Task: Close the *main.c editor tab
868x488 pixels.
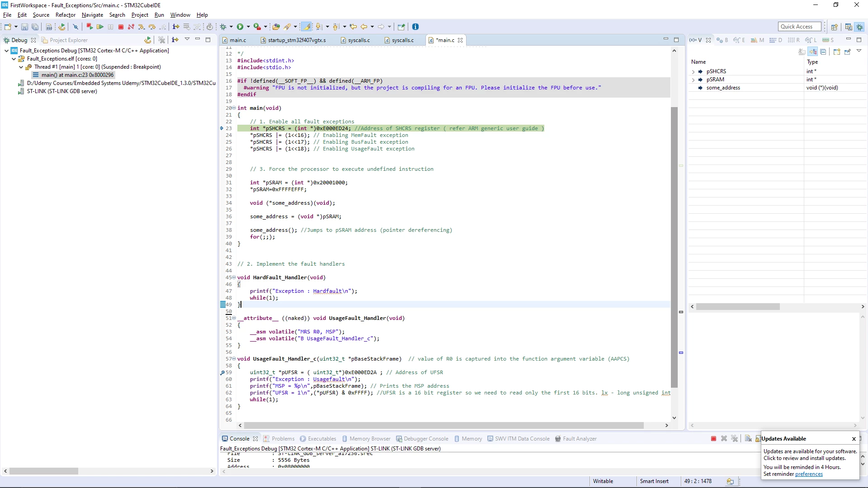Action: [460, 40]
